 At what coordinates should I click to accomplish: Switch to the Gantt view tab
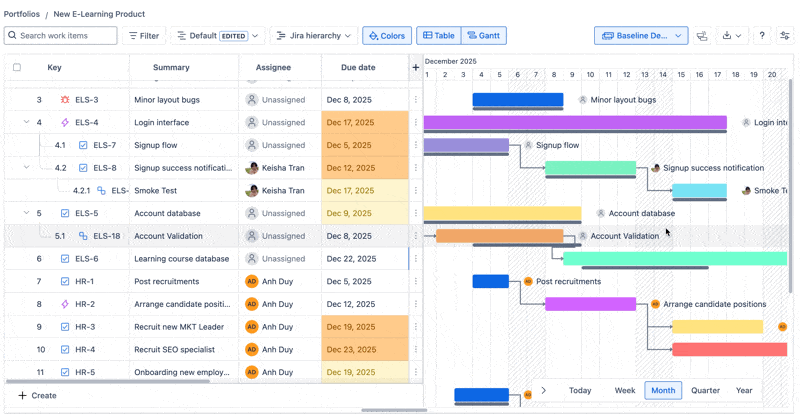[484, 36]
